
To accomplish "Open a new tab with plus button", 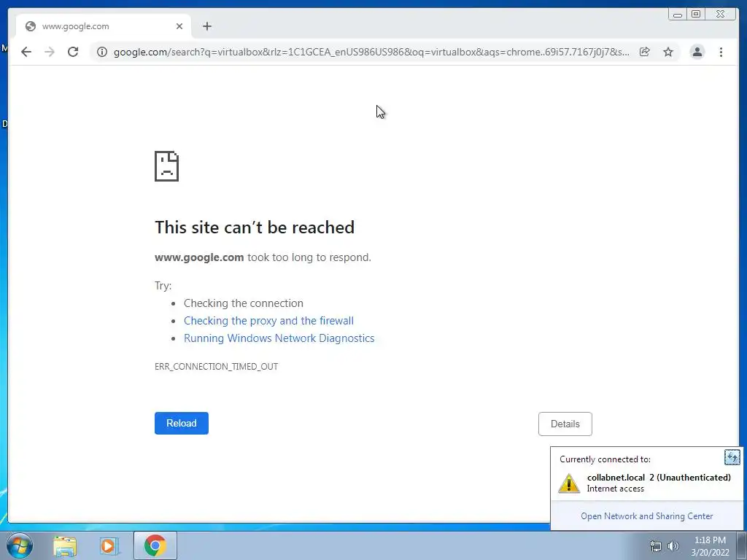I will tap(206, 26).
